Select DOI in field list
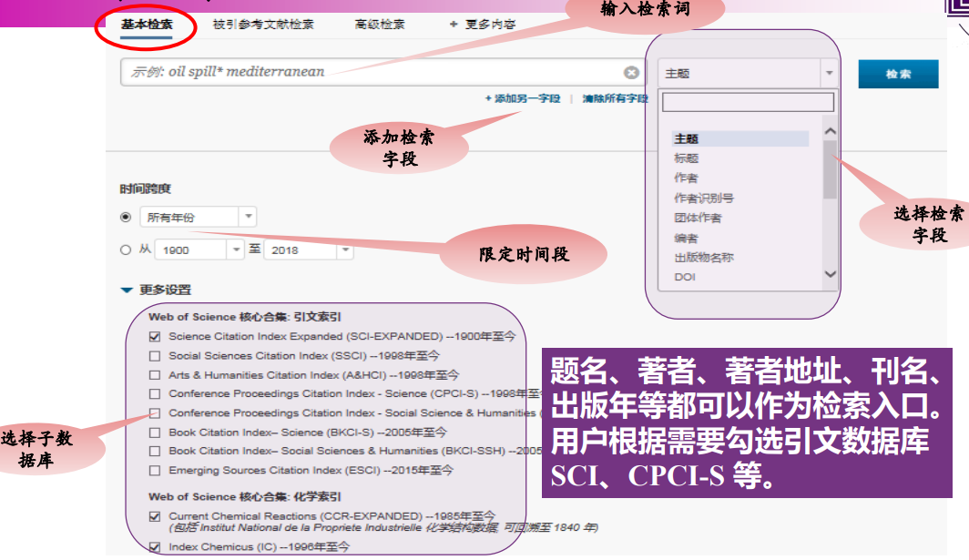Screen dimensions: 969x560 point(685,277)
